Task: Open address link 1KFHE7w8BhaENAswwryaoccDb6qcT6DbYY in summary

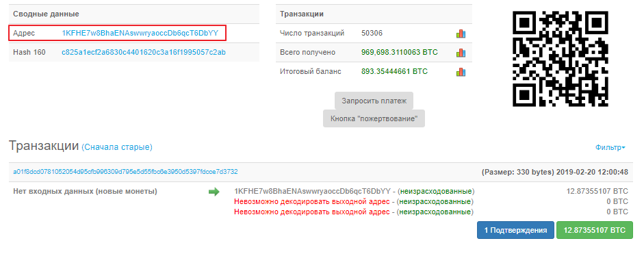Action: pos(140,34)
